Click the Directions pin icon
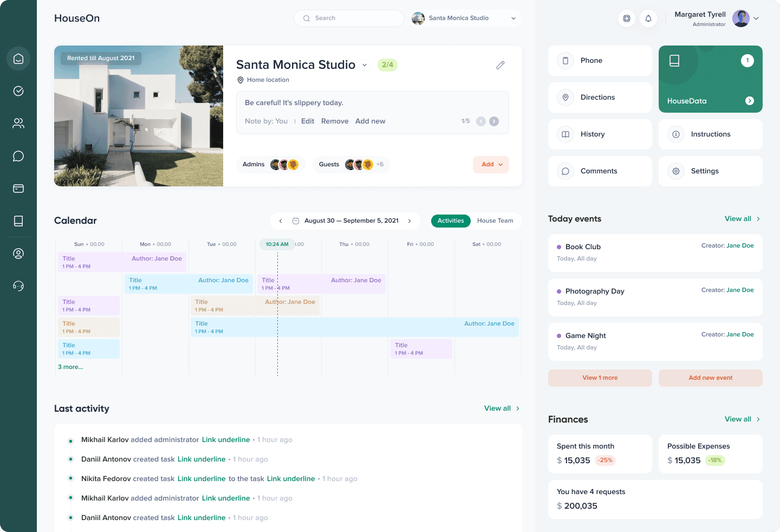Image resolution: width=780 pixels, height=532 pixels. tap(565, 98)
